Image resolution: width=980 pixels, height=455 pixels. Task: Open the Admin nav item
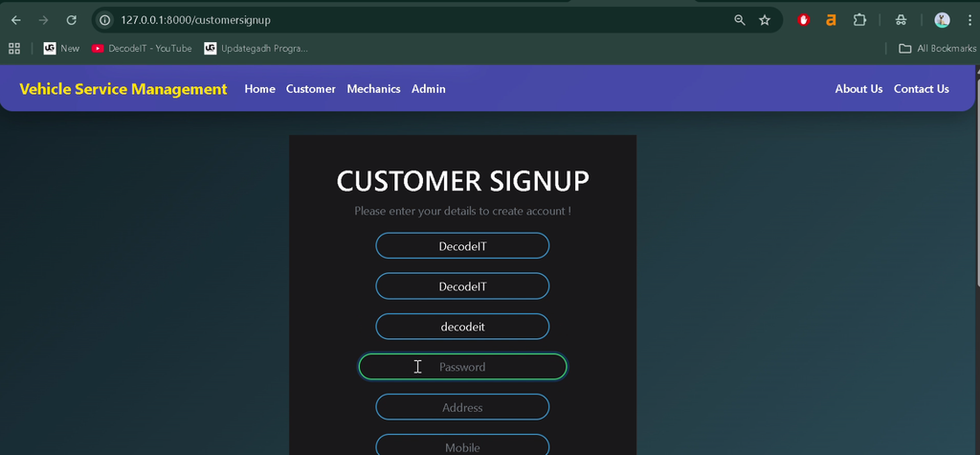click(x=429, y=89)
